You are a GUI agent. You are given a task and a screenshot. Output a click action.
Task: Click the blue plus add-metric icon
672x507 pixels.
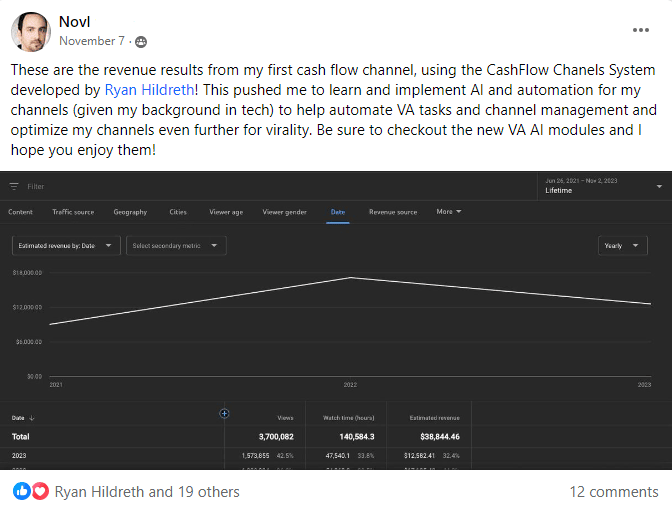224,413
